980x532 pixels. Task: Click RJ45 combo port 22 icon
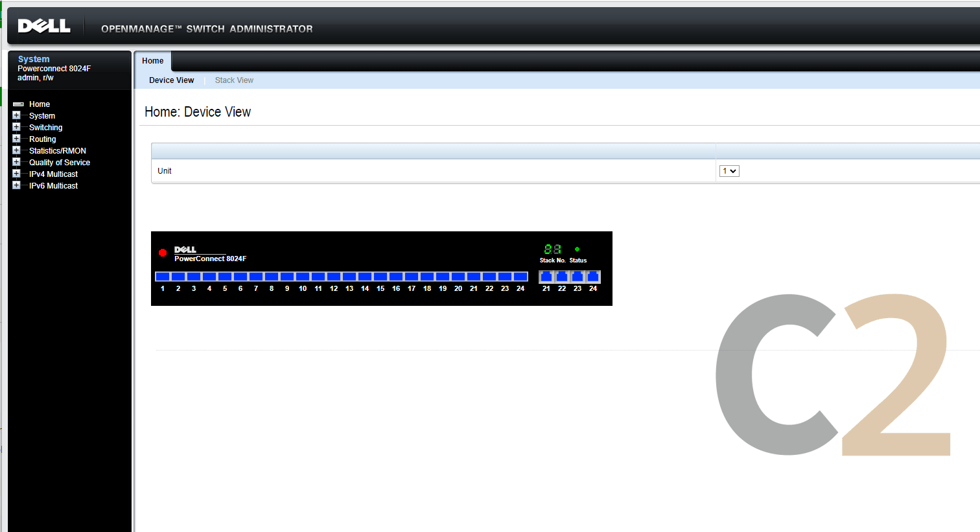[x=562, y=277]
